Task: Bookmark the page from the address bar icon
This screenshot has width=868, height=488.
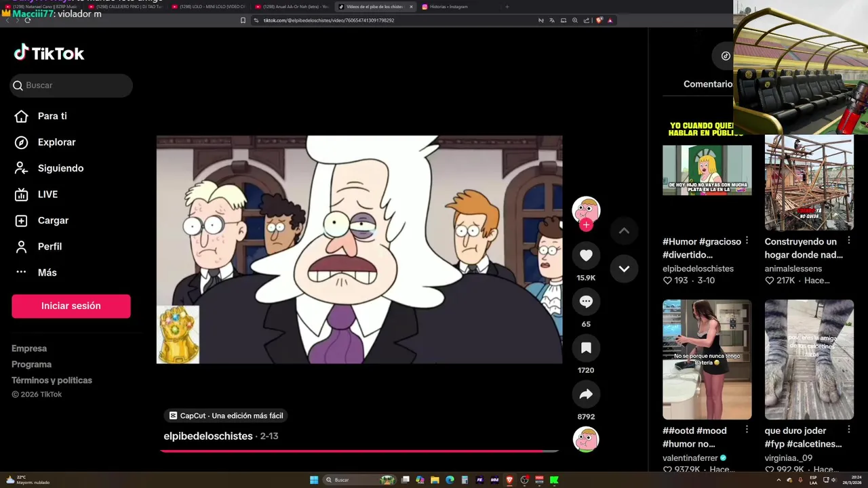Action: [243, 20]
